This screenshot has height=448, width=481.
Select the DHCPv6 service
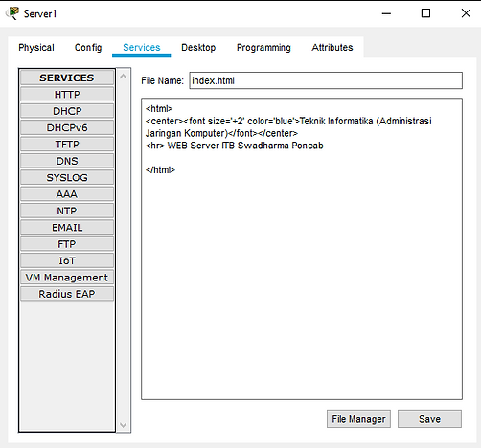(67, 127)
